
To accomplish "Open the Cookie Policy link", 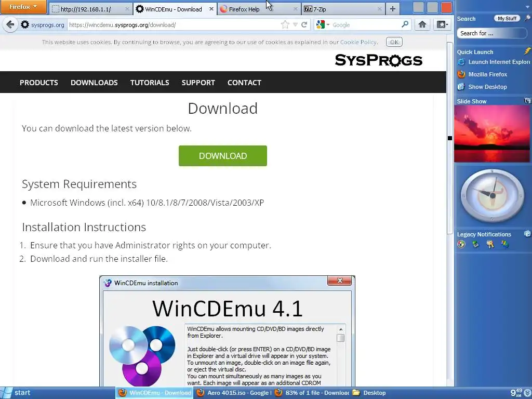I will pyautogui.click(x=358, y=42).
